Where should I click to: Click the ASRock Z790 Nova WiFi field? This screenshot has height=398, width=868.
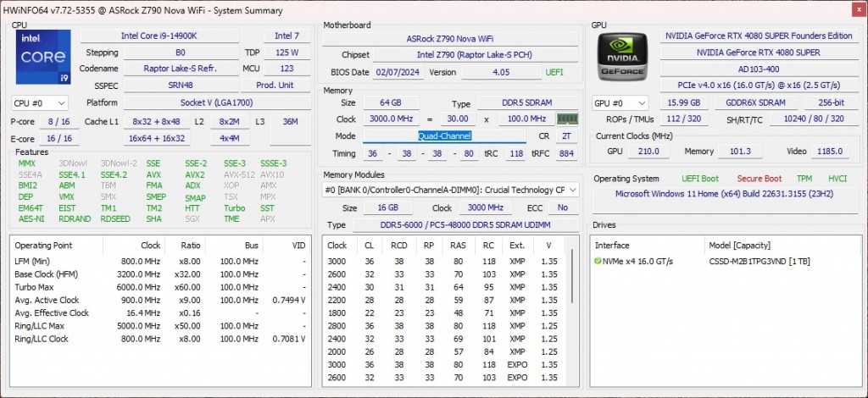[451, 38]
